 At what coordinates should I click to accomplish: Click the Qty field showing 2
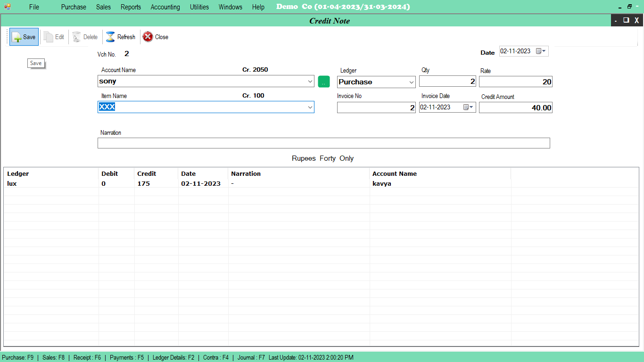(447, 81)
